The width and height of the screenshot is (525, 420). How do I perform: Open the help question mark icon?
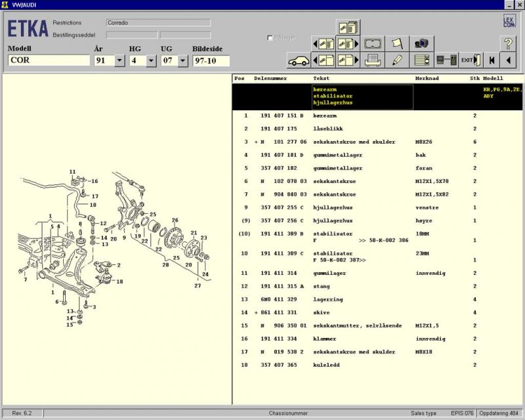tap(509, 44)
